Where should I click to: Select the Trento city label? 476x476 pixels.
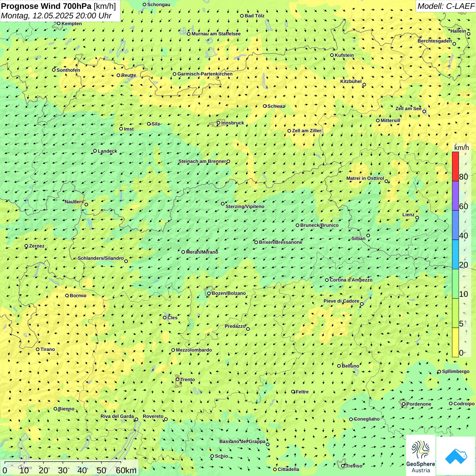188,380
